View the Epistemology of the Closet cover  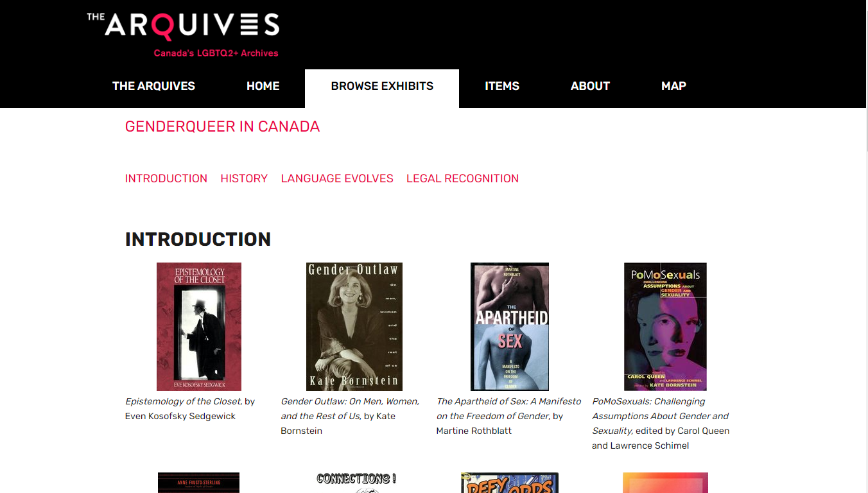[198, 326]
